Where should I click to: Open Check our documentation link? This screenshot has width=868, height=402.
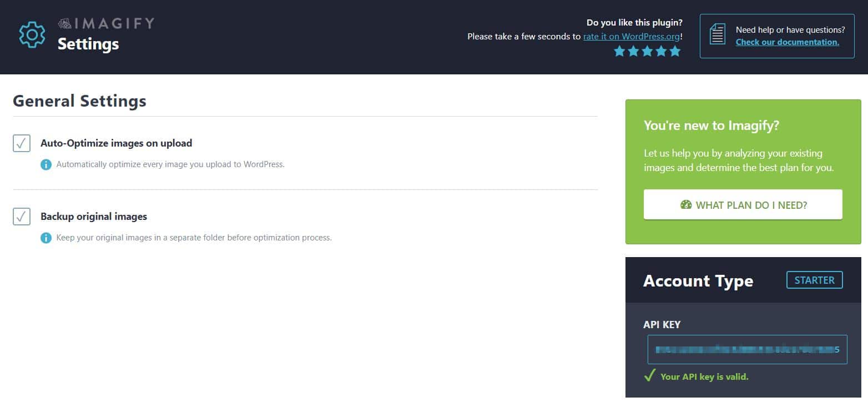point(788,42)
